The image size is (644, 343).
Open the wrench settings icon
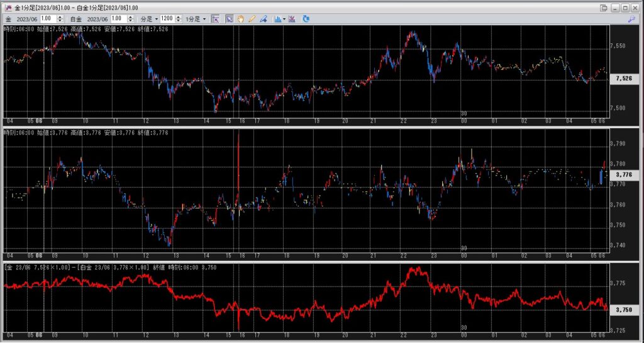click(x=631, y=19)
